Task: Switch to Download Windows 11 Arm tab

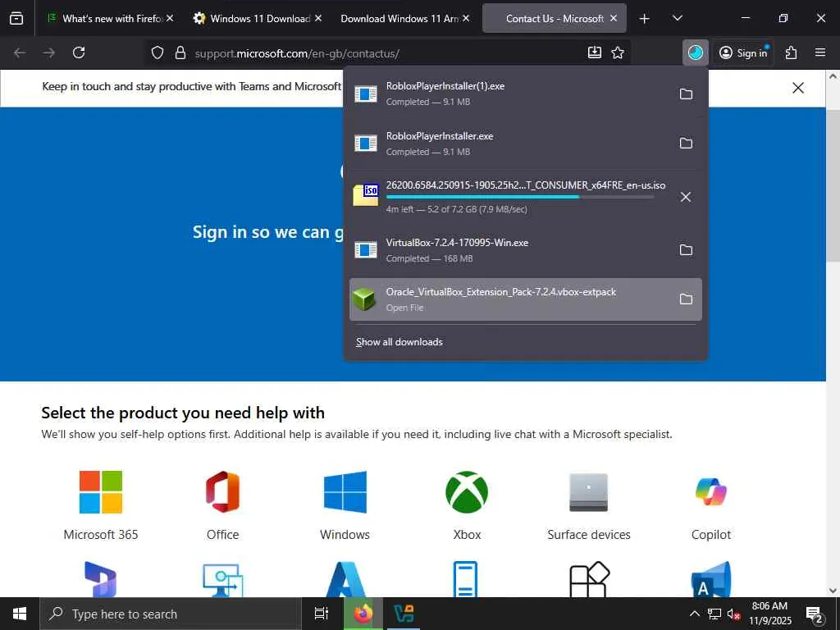Action: coord(405,18)
